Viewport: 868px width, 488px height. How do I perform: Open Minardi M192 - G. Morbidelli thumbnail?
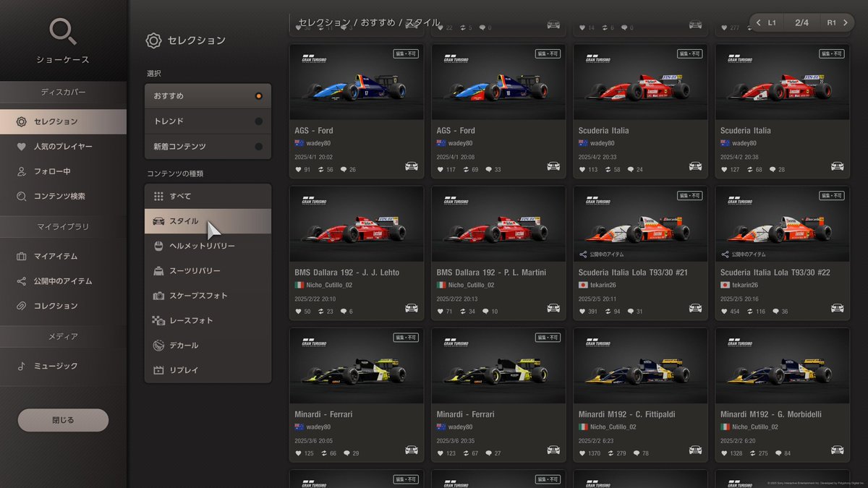pos(782,366)
